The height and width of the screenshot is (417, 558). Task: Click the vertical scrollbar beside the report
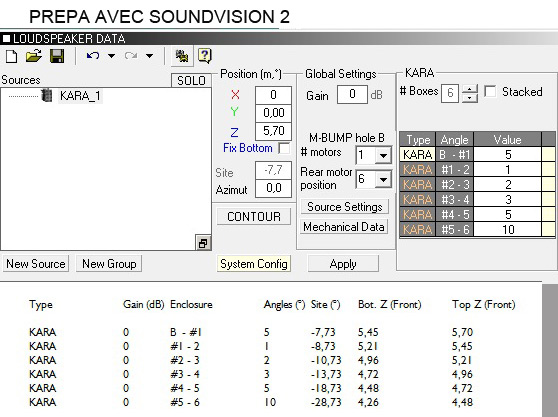tap(550, 350)
